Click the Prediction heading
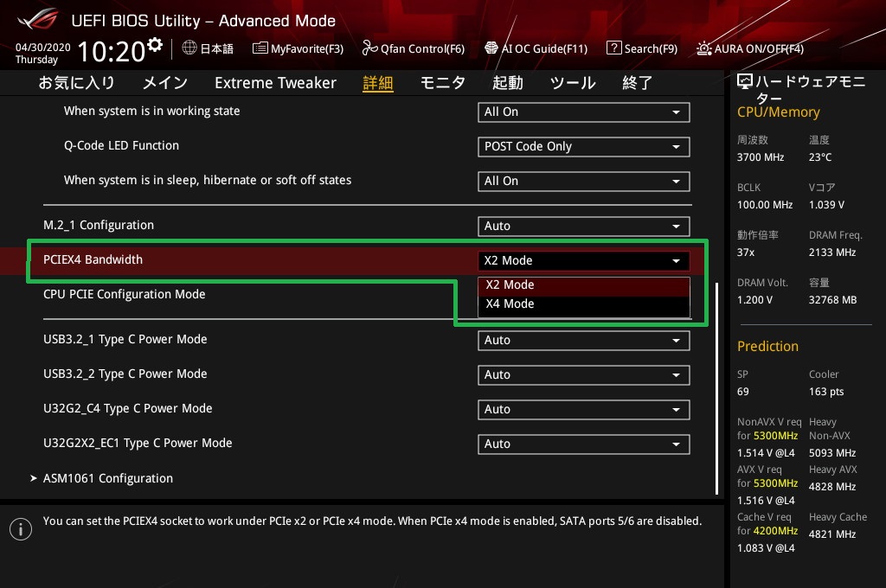The height and width of the screenshot is (588, 886). point(767,346)
